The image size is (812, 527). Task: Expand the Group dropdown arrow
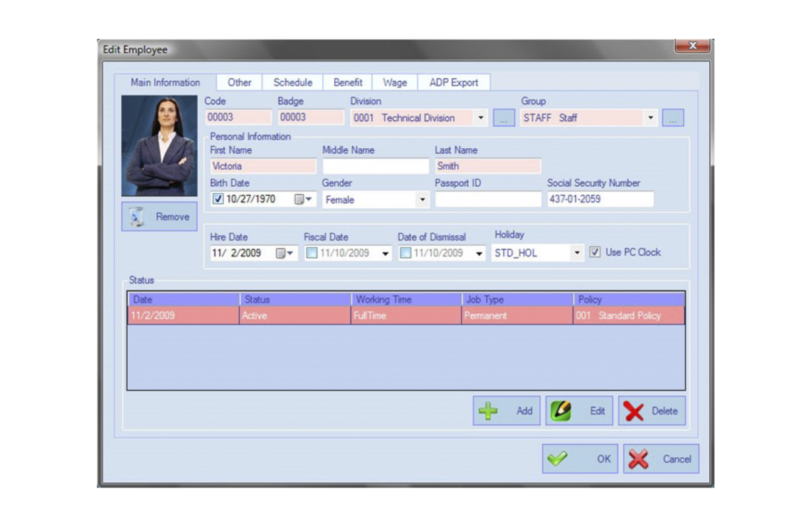(x=651, y=119)
